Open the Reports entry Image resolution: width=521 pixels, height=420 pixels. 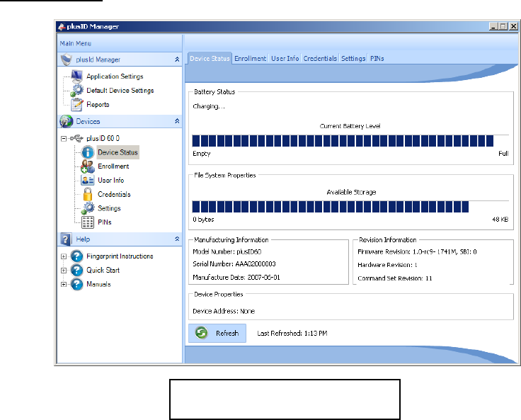point(98,104)
